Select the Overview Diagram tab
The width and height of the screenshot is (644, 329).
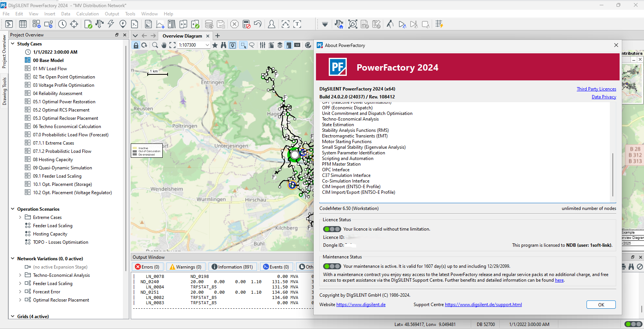pyautogui.click(x=182, y=36)
